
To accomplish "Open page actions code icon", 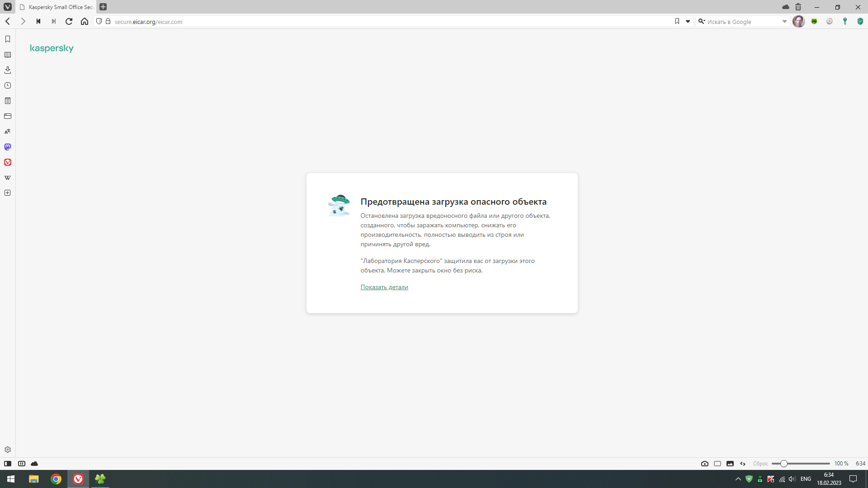I will (x=743, y=464).
